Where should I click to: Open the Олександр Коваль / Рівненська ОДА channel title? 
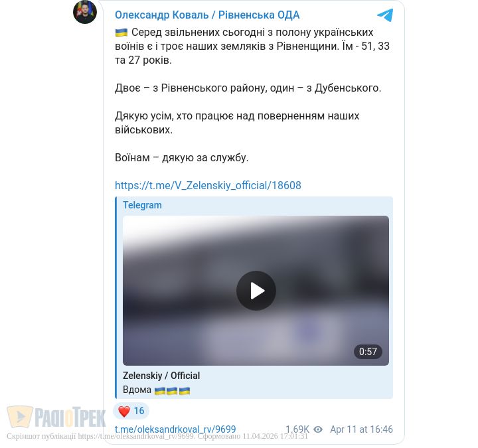click(x=207, y=15)
